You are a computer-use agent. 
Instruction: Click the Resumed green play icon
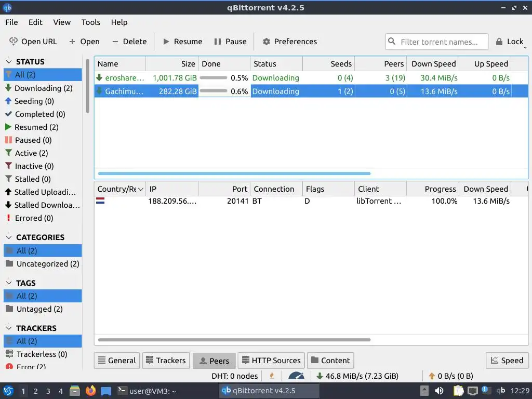(8, 127)
